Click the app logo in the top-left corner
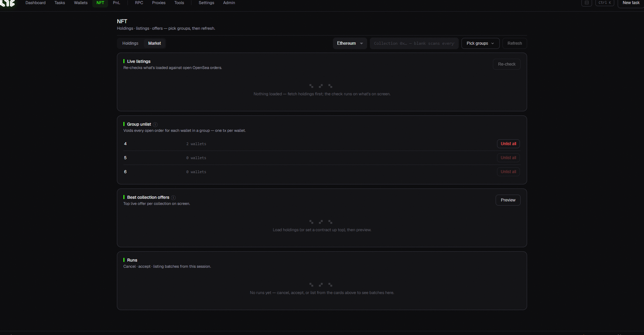The image size is (644, 335). click(8, 3)
